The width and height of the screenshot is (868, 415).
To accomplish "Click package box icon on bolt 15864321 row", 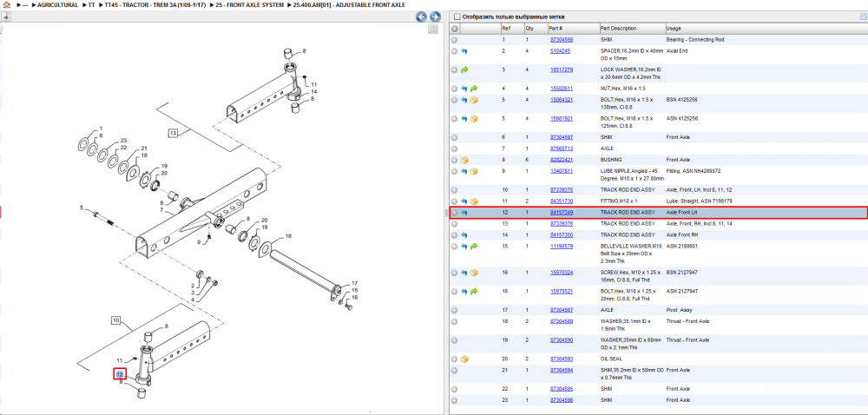I will click(474, 100).
